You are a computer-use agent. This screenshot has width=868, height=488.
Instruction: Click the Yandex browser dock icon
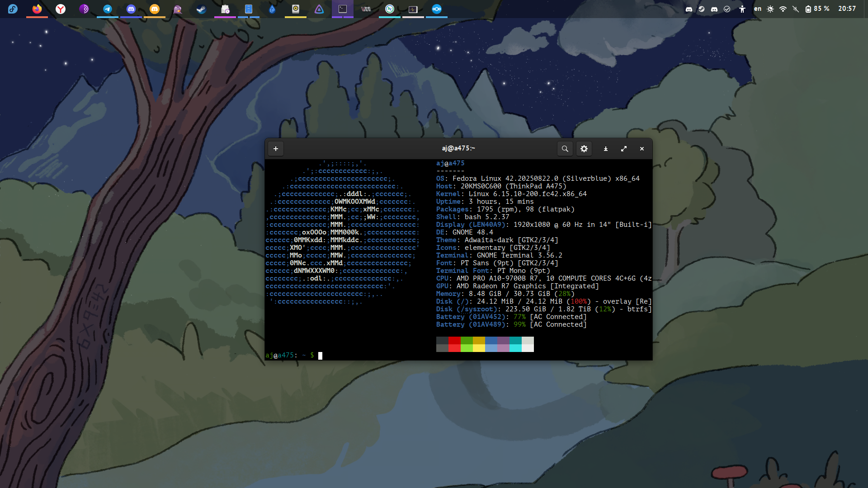(61, 9)
